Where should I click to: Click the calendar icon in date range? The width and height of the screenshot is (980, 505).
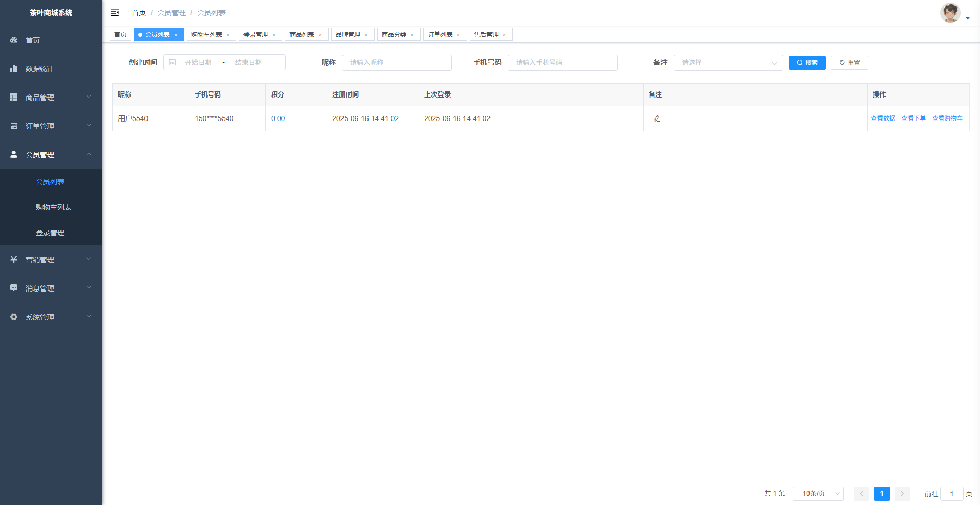pyautogui.click(x=173, y=62)
